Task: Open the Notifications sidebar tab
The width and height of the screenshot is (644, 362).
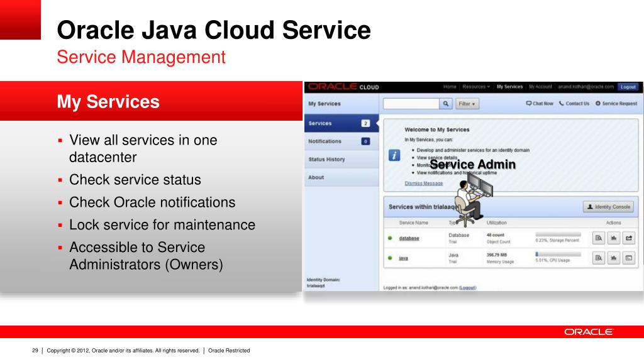Action: [x=341, y=141]
